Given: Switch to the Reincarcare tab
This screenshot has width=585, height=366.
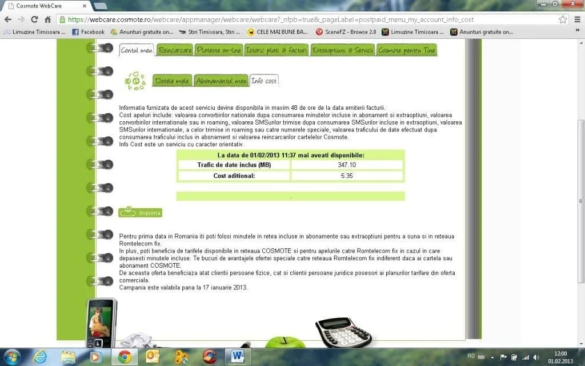Looking at the screenshot, I should (x=175, y=50).
